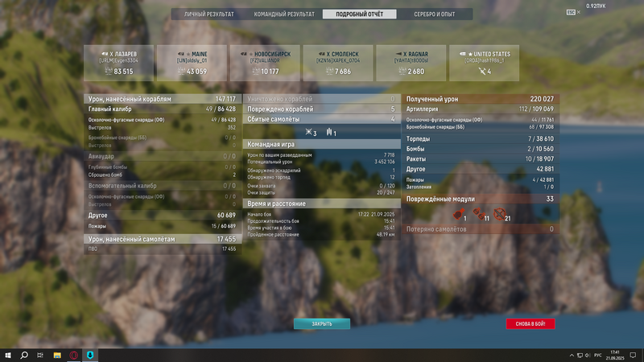Open the Серебро и опыт tab
The image size is (644, 362).
pos(435,14)
